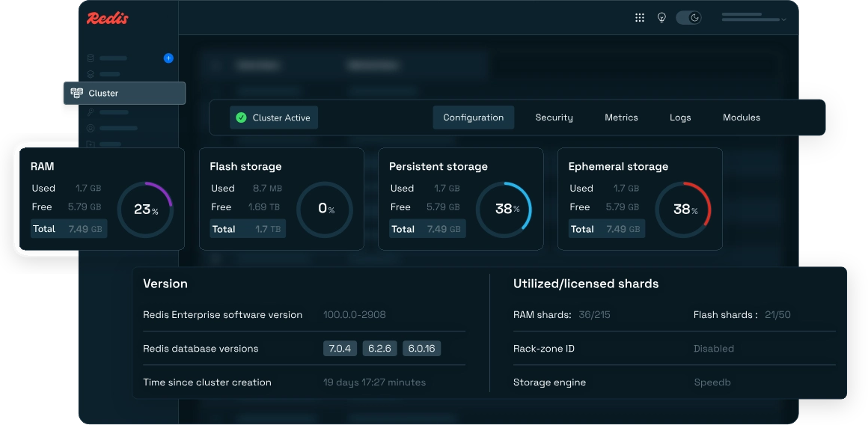This screenshot has width=868, height=425.
Task: Click the green Cluster Active checkmark
Action: click(x=241, y=117)
